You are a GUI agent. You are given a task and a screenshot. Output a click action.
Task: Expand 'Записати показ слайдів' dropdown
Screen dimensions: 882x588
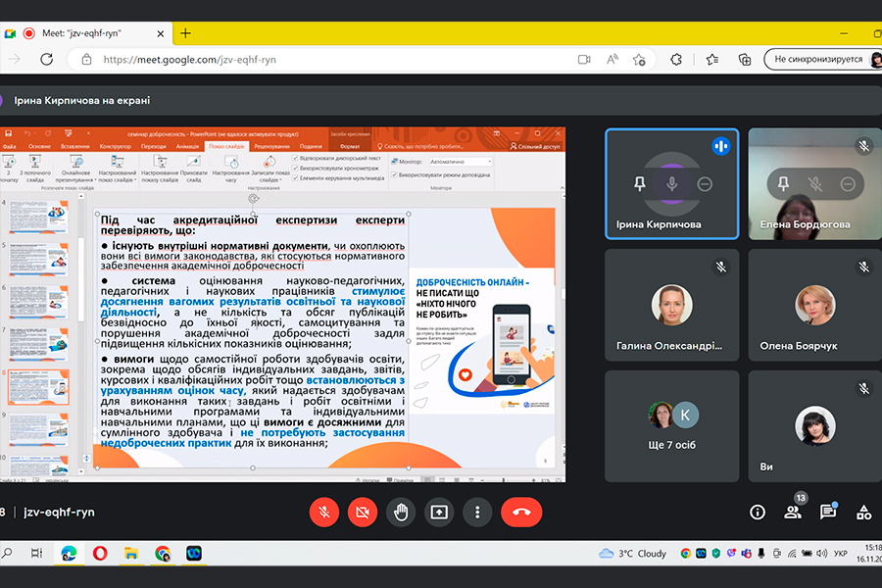click(x=270, y=171)
